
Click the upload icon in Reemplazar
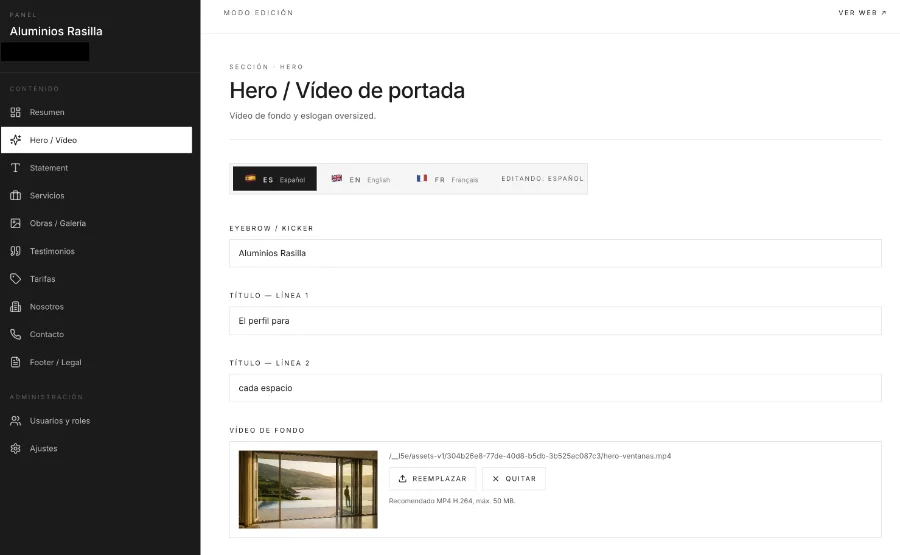(402, 479)
